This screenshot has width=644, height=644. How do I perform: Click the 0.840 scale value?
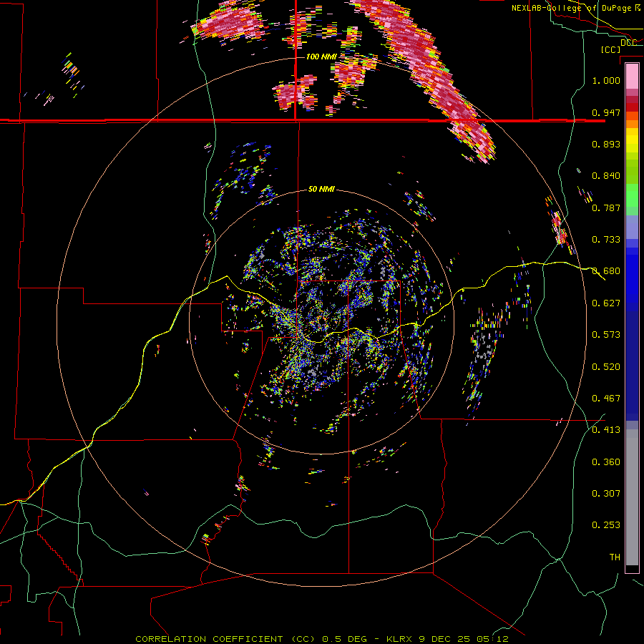606,176
